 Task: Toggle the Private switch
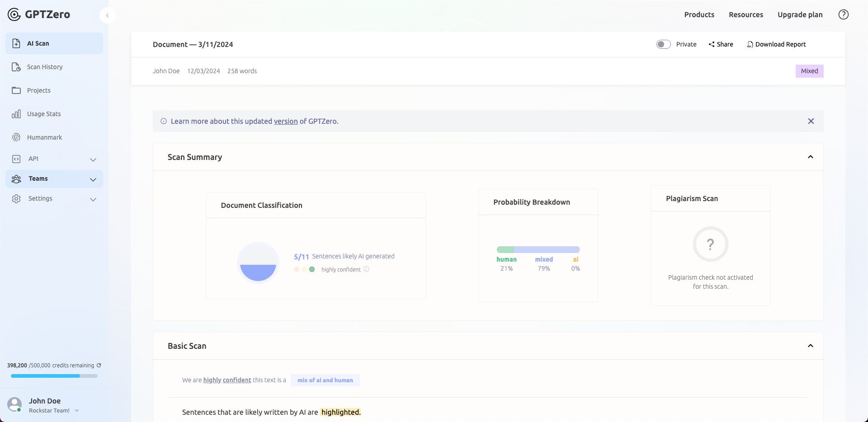[664, 44]
